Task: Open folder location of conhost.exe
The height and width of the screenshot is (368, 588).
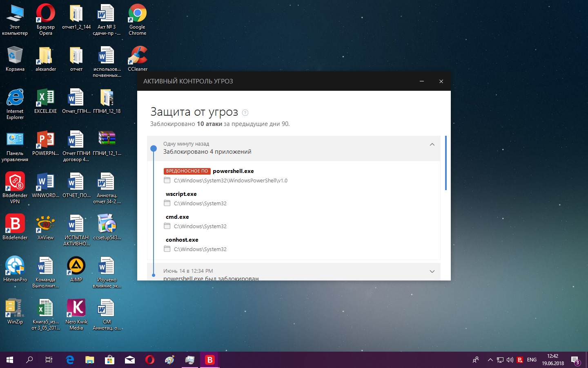Action: point(167,249)
